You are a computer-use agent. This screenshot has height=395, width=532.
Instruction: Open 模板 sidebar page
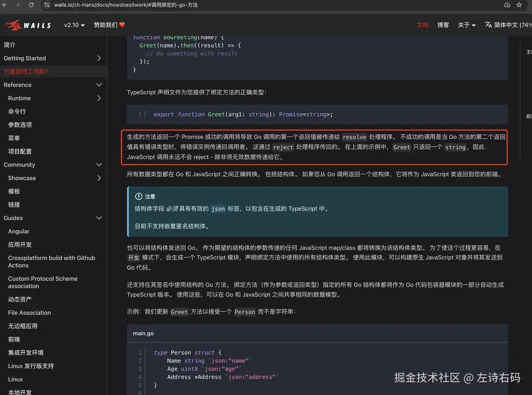pos(14,191)
